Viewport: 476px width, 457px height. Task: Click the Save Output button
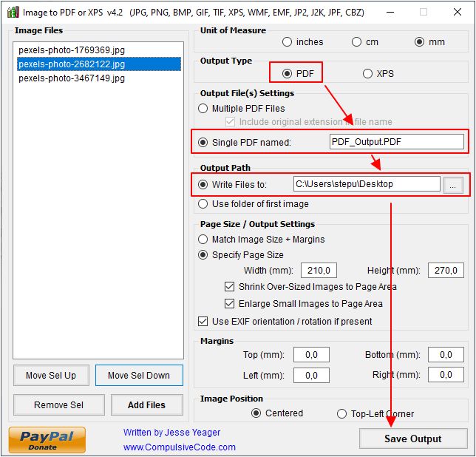point(413,439)
